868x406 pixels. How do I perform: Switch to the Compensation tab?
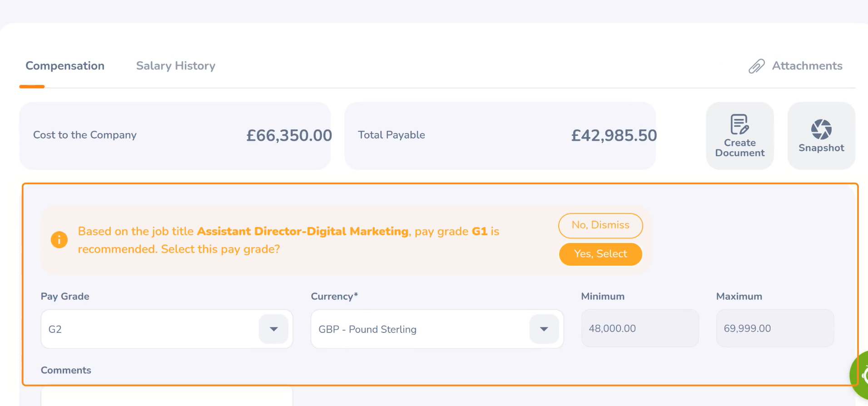(x=65, y=66)
